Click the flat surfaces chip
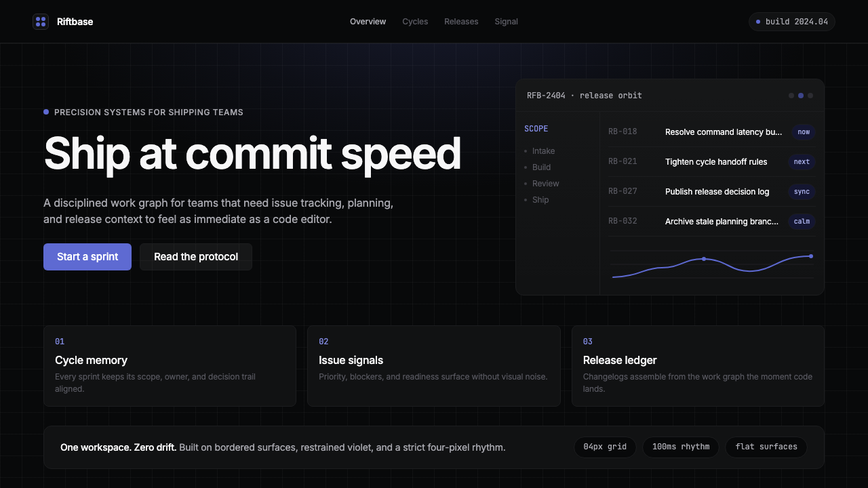Screen dimensions: 868x488 pyautogui.click(x=766, y=447)
